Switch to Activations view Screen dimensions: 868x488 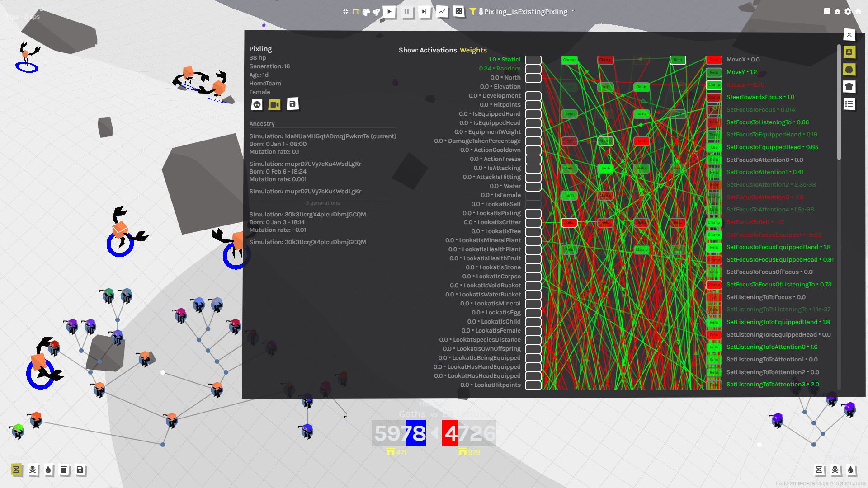pyautogui.click(x=438, y=50)
